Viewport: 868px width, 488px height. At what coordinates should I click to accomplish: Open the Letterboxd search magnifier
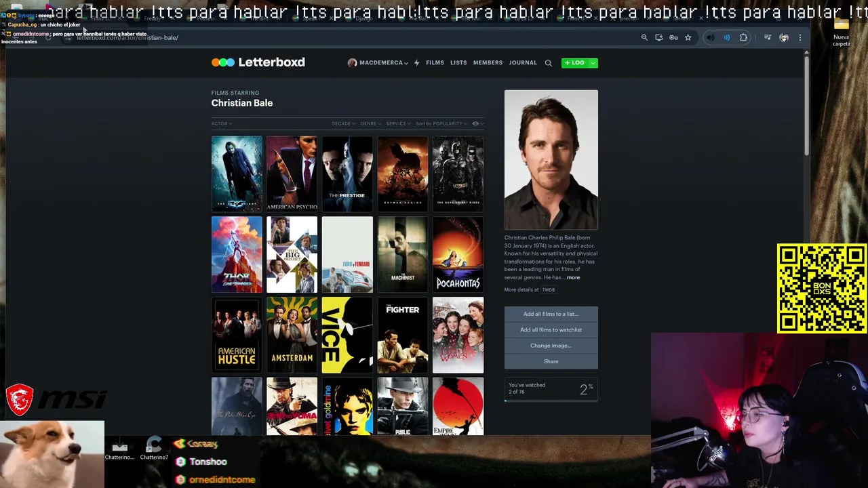tap(548, 63)
